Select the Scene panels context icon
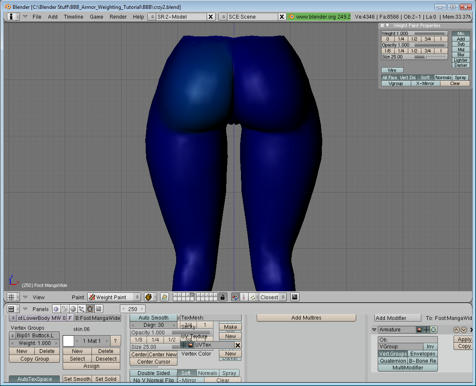 (99, 309)
